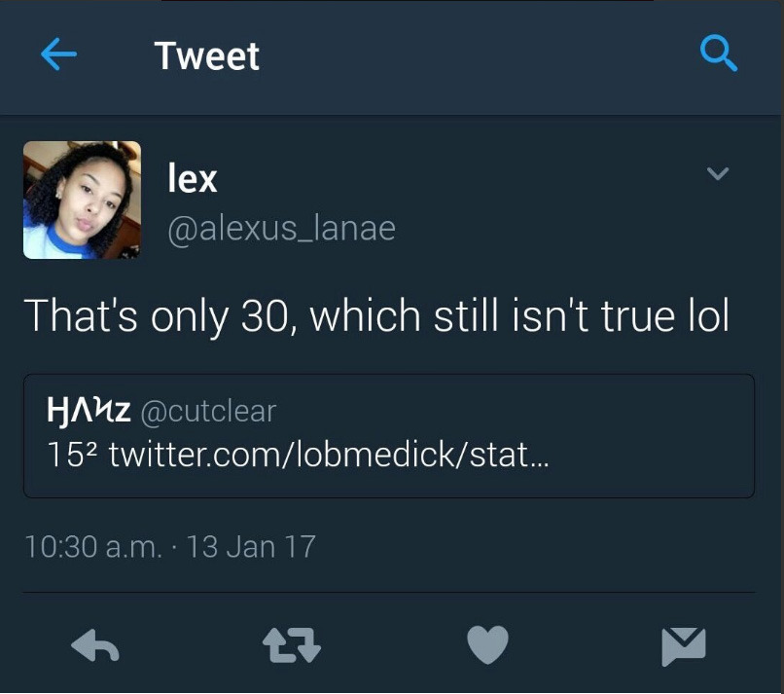
Task: Retweet this tweet
Action: pyautogui.click(x=292, y=645)
